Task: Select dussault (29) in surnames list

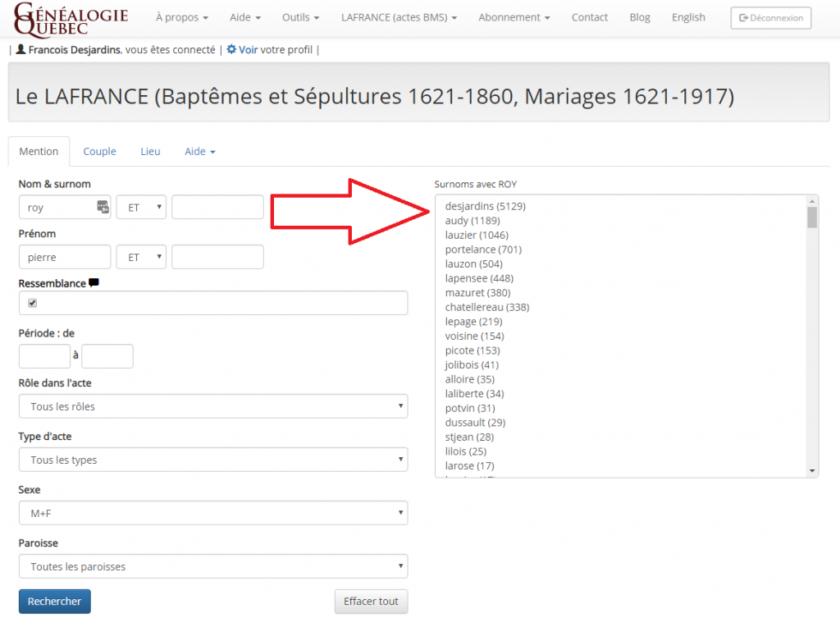Action: click(x=475, y=423)
